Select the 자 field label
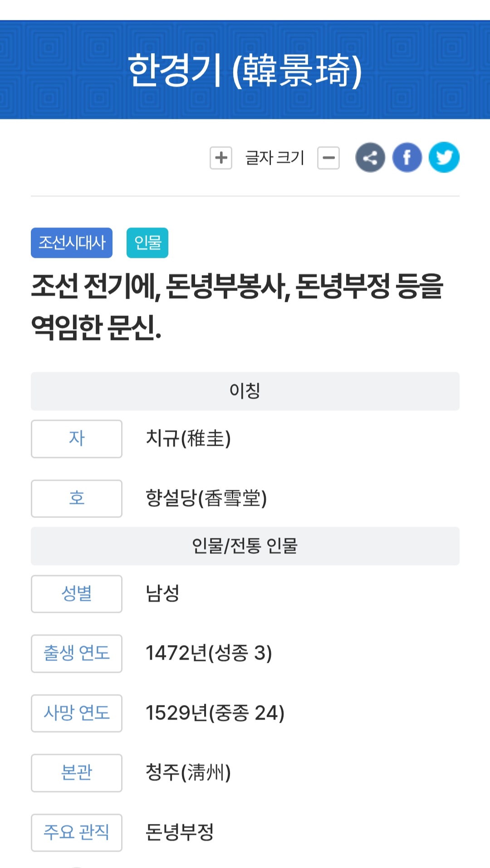Viewport: 490px width, 868px height. (x=77, y=439)
